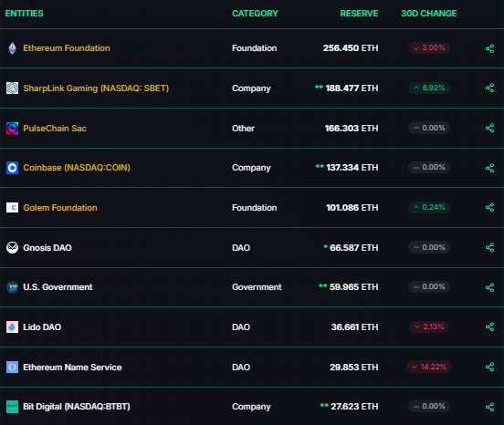The image size is (504, 425).
Task: Click PulseChain Sac's 0.00% change badge
Action: coord(429,128)
